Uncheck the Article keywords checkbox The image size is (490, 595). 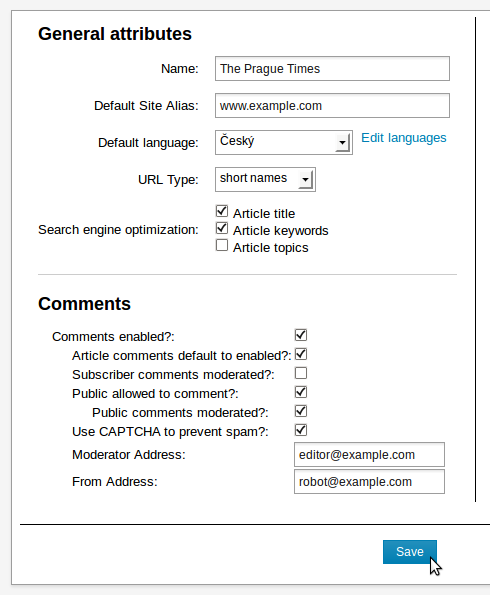coord(222,228)
